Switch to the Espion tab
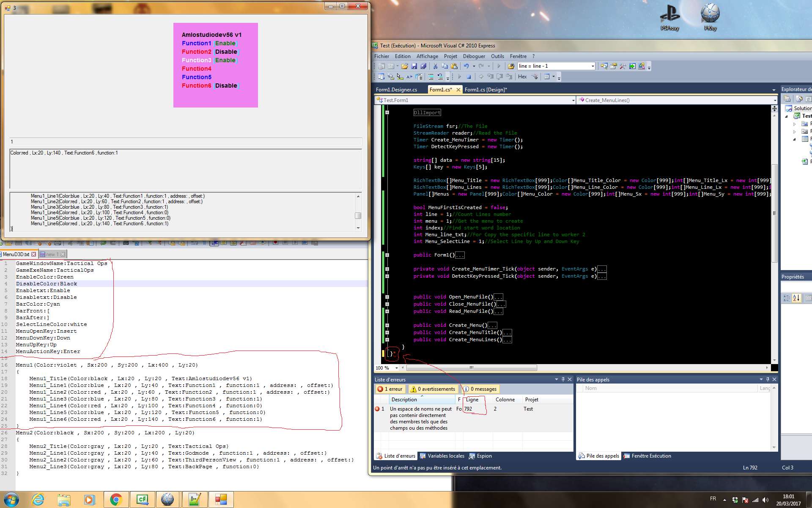 click(x=480, y=456)
